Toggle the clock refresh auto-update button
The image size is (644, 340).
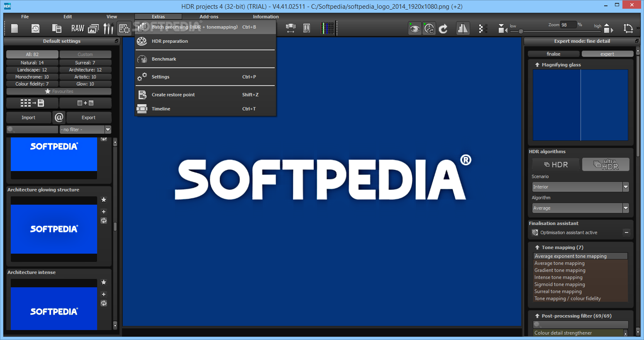tap(429, 28)
